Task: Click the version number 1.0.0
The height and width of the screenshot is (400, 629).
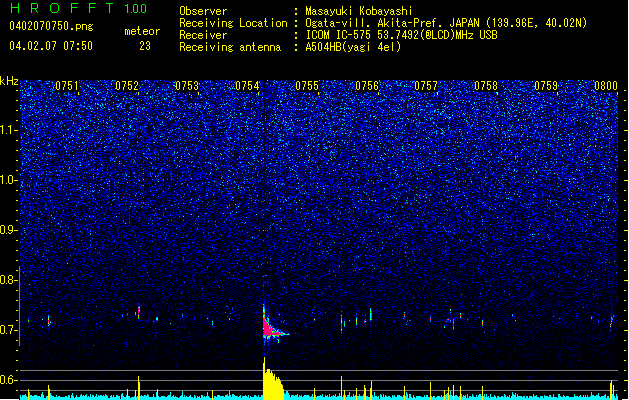Action: coord(135,9)
